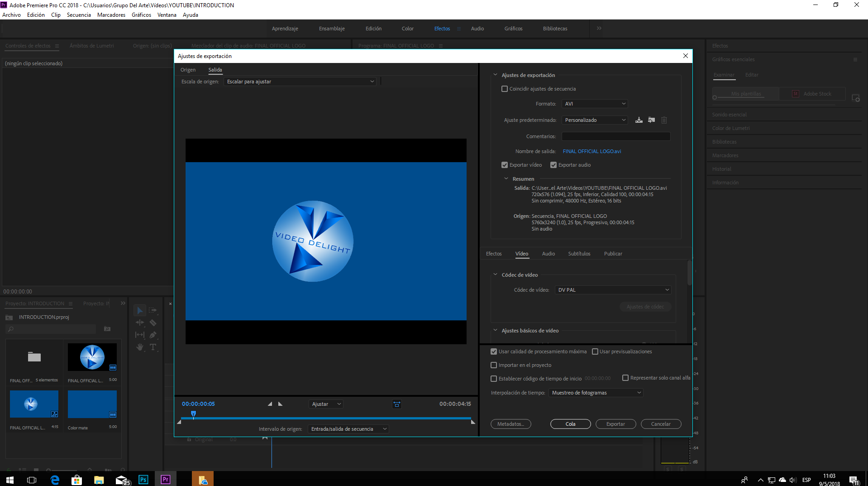Click the export settings vertical scrollbar
Viewport: 868px width, 486px height.
pyautogui.click(x=689, y=273)
